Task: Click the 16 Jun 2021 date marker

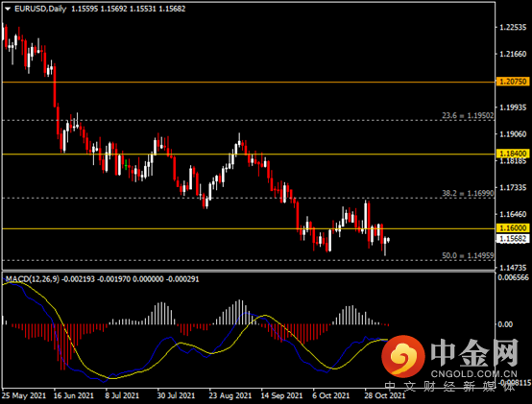Action: point(74,395)
